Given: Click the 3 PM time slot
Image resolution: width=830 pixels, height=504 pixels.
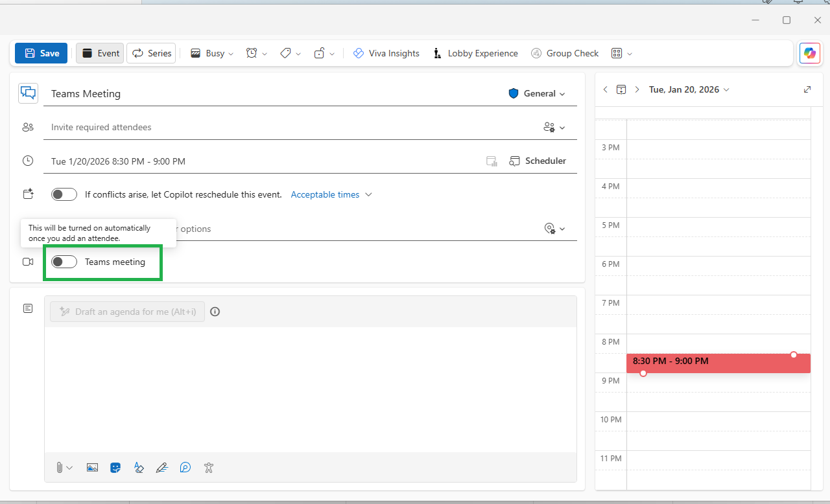Looking at the screenshot, I should point(718,149).
